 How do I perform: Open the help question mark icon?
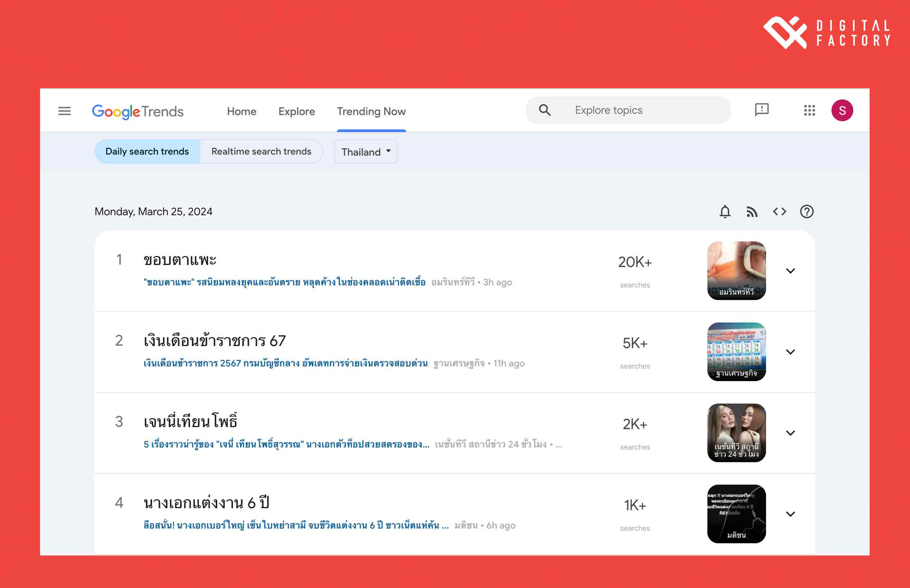coord(806,211)
